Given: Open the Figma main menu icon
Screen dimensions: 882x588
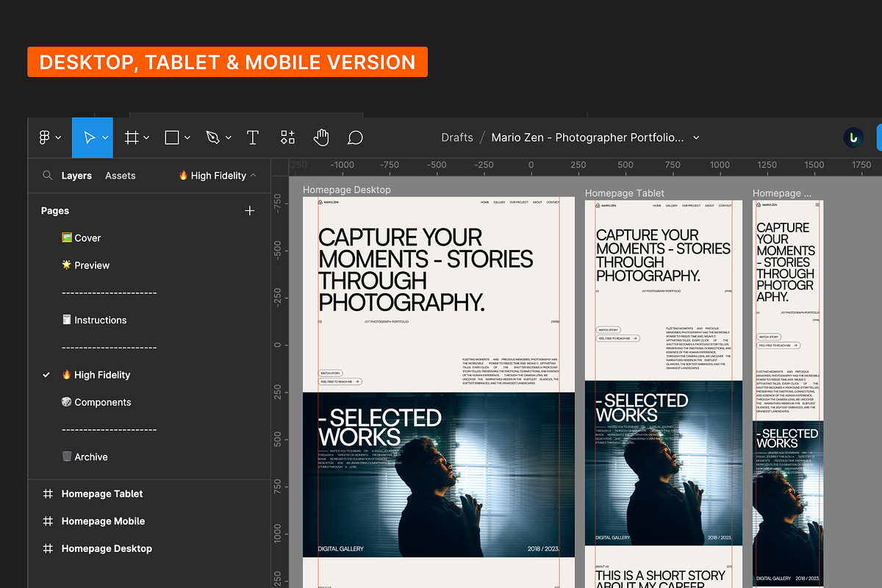Looking at the screenshot, I should click(44, 137).
